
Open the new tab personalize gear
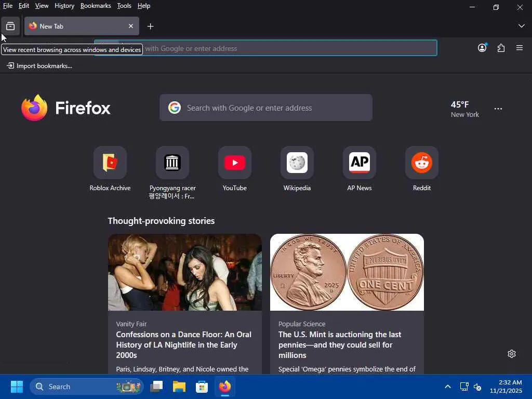(x=512, y=354)
